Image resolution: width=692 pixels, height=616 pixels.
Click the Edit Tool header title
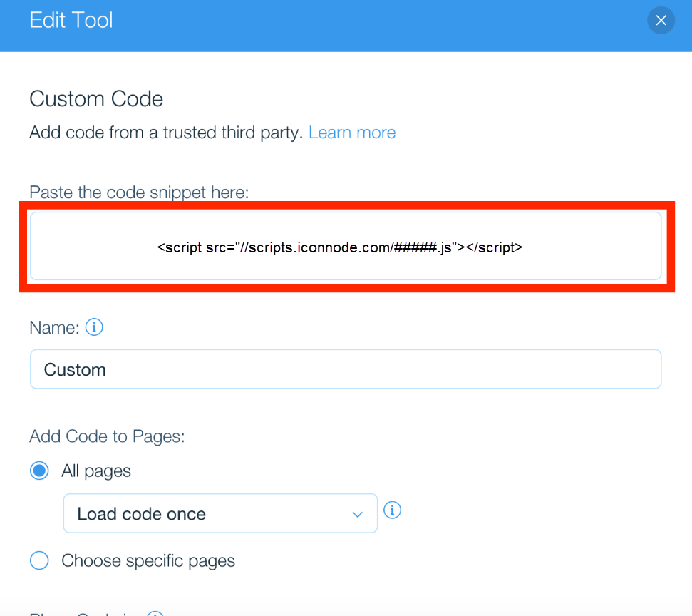[x=71, y=20]
